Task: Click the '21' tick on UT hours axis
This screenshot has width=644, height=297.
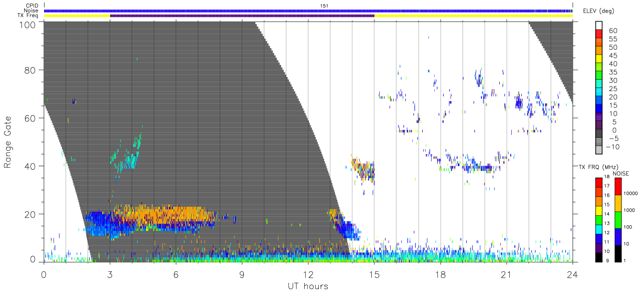Action: point(507,274)
